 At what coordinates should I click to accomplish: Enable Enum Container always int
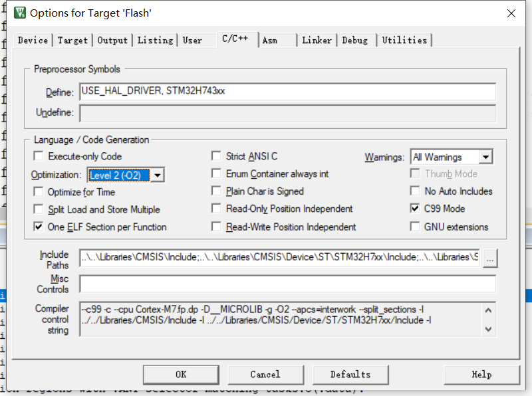point(216,173)
